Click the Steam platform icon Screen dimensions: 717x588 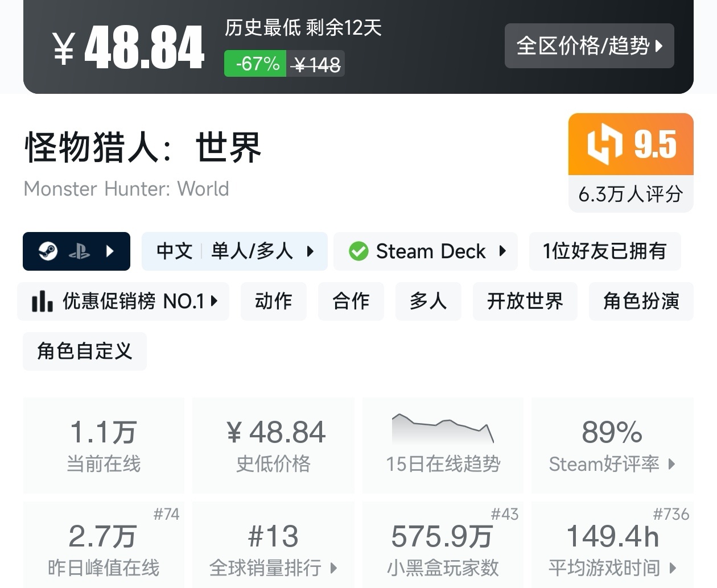[48, 251]
